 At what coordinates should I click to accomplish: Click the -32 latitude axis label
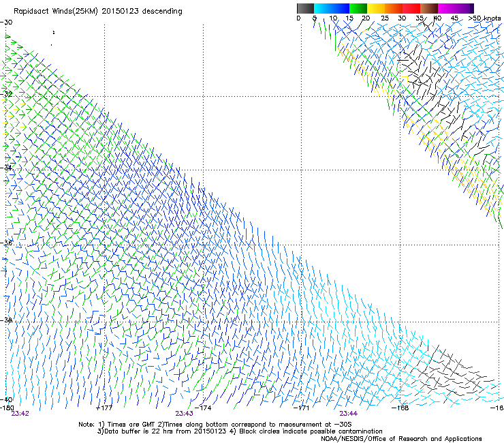coord(6,94)
